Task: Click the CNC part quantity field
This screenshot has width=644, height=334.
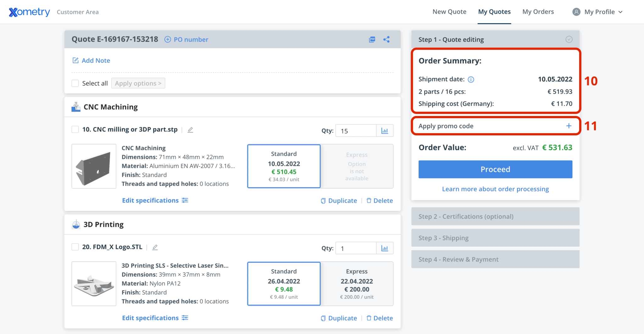Action: [x=356, y=130]
